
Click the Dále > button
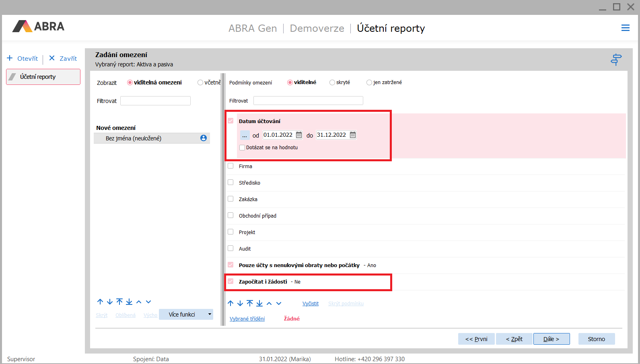(551, 339)
